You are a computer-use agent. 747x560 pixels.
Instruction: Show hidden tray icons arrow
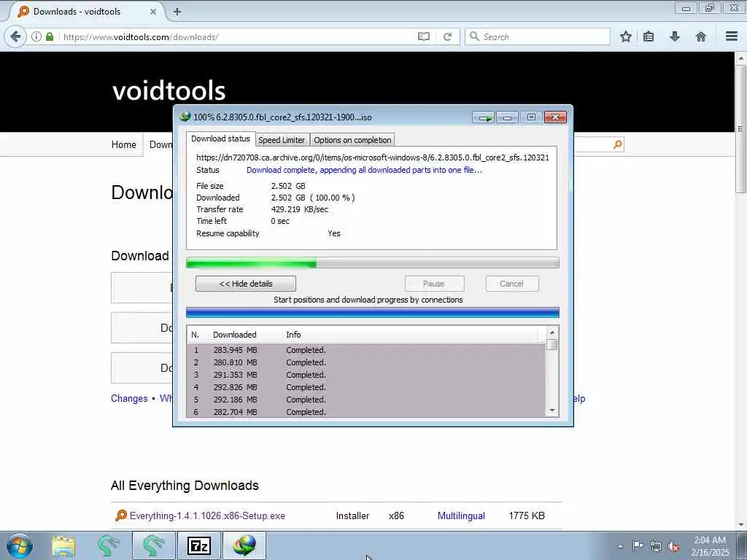(x=620, y=546)
